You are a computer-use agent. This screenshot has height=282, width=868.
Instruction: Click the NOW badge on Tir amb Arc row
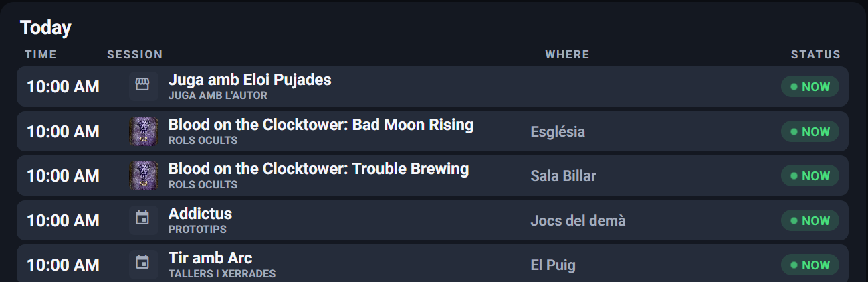[x=810, y=265]
